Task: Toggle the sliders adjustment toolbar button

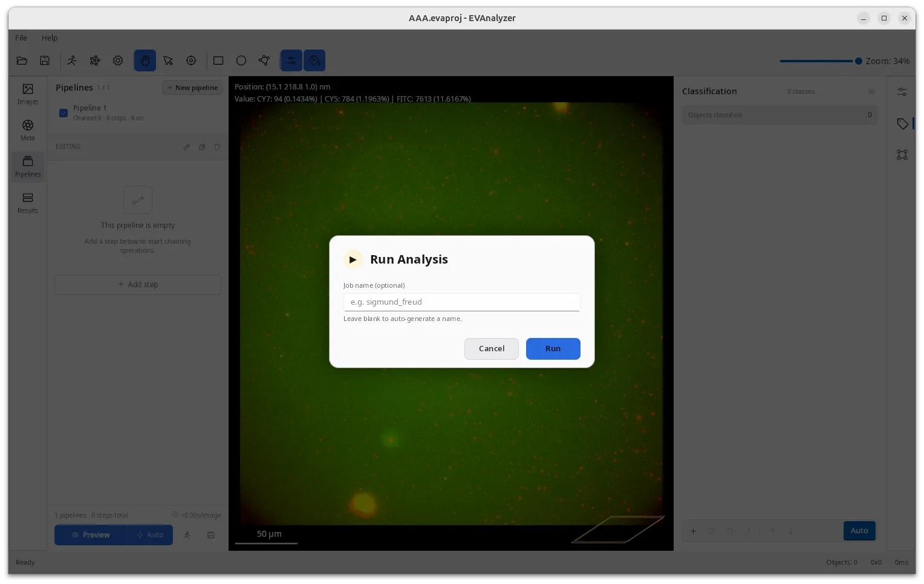Action: (291, 60)
